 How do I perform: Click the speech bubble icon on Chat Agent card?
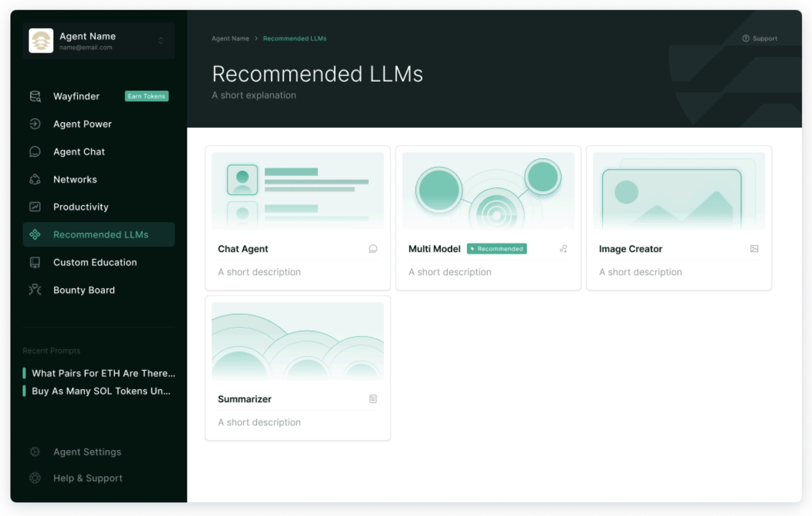tap(373, 249)
